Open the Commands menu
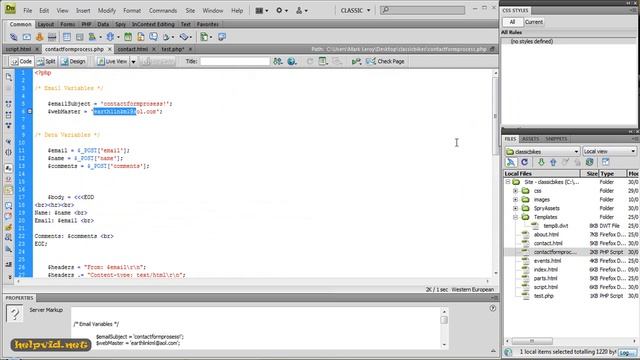 162,11
